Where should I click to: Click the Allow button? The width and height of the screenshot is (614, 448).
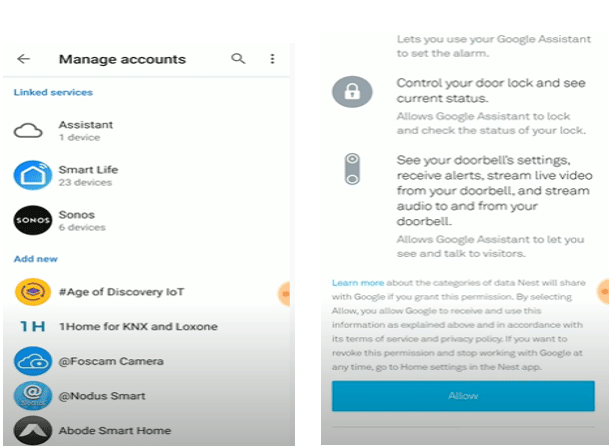tap(463, 396)
